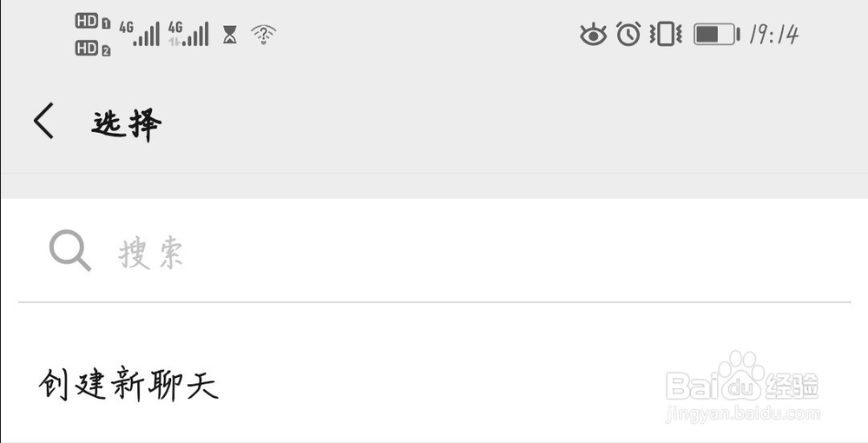Tap the HD 2 status icon
Image resolution: width=868 pixels, height=443 pixels.
(93, 50)
